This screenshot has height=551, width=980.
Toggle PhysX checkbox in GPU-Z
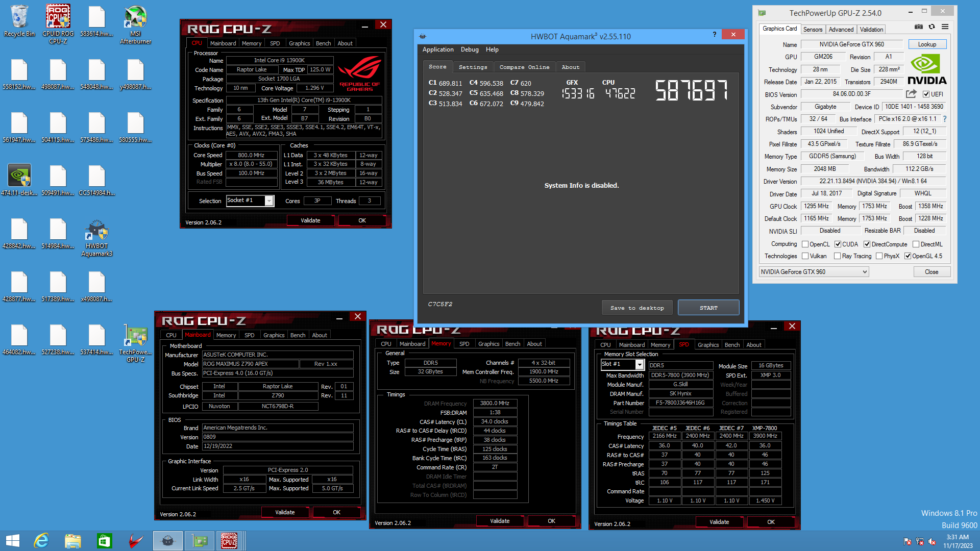click(879, 256)
